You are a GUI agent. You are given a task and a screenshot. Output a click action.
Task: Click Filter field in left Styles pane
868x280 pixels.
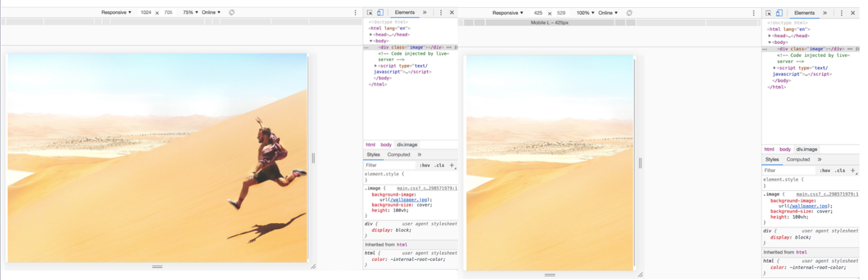390,165
